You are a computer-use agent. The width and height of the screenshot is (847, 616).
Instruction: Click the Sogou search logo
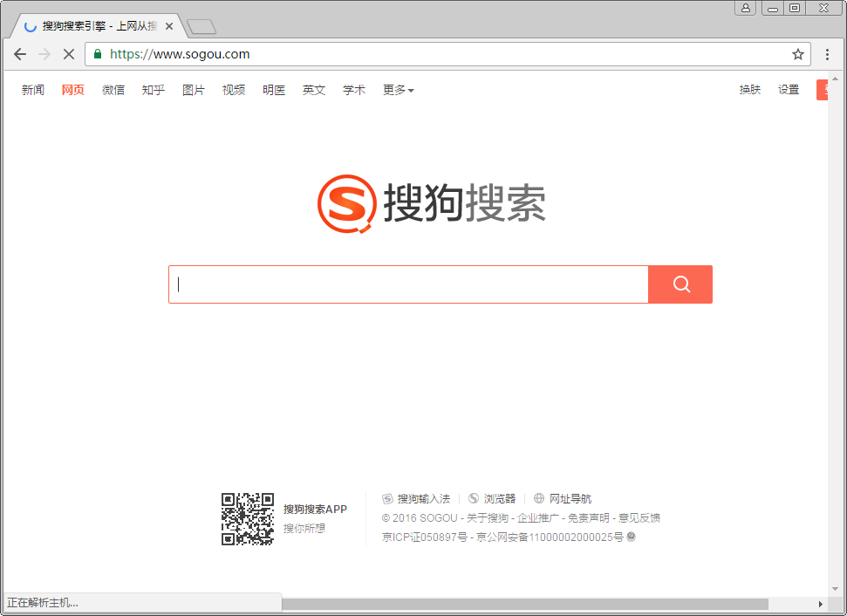tap(431, 203)
